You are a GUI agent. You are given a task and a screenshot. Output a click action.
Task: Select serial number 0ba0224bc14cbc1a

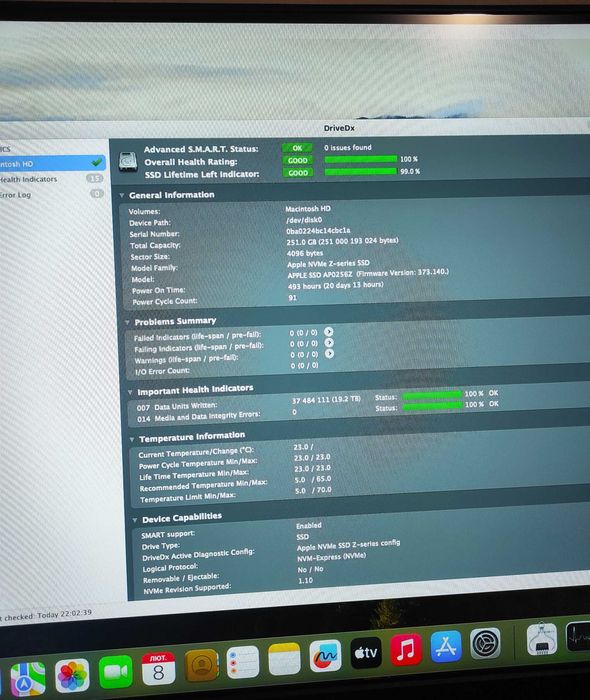tap(318, 230)
